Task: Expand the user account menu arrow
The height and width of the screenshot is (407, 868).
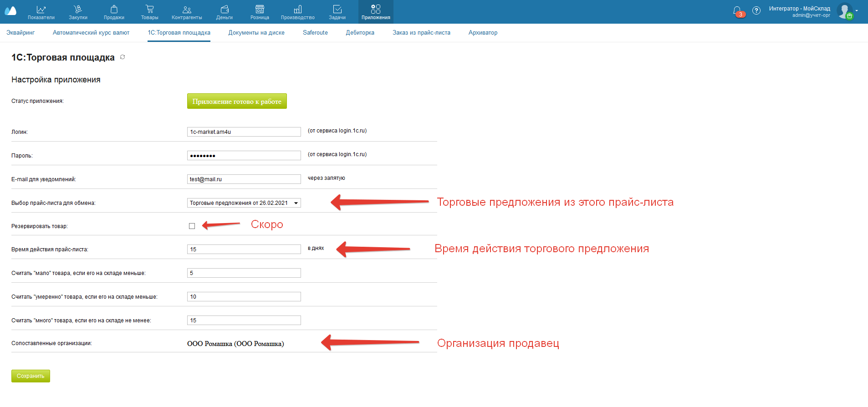Action: [857, 10]
